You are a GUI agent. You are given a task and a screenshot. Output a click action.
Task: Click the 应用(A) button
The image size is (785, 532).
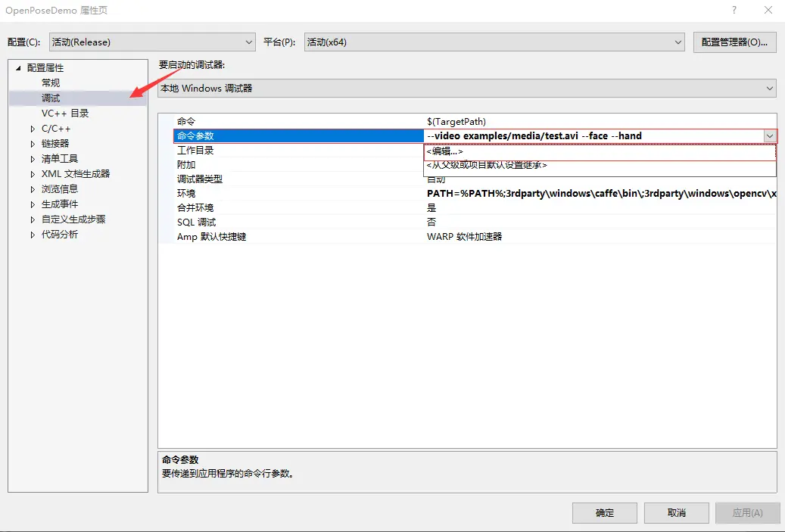[747, 513]
